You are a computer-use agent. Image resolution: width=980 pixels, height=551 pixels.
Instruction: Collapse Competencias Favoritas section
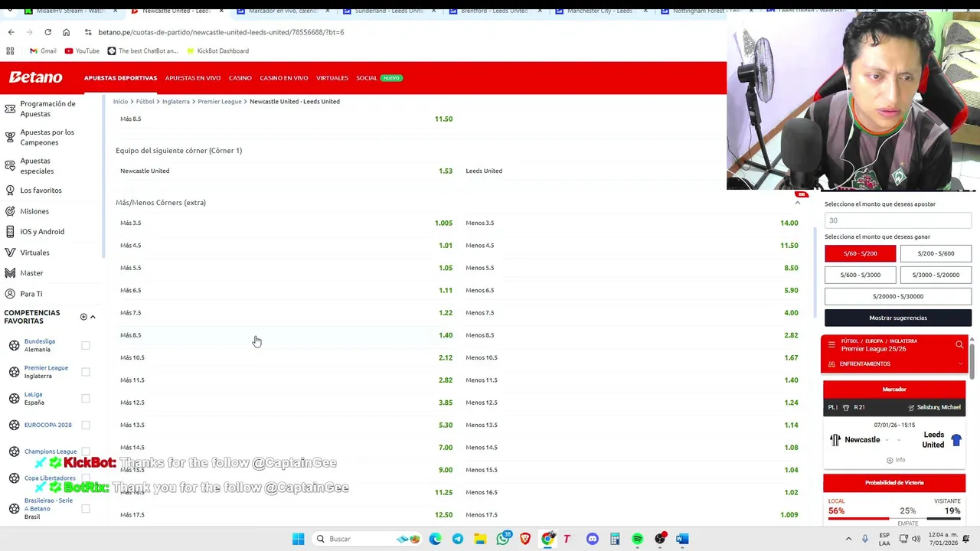point(93,317)
